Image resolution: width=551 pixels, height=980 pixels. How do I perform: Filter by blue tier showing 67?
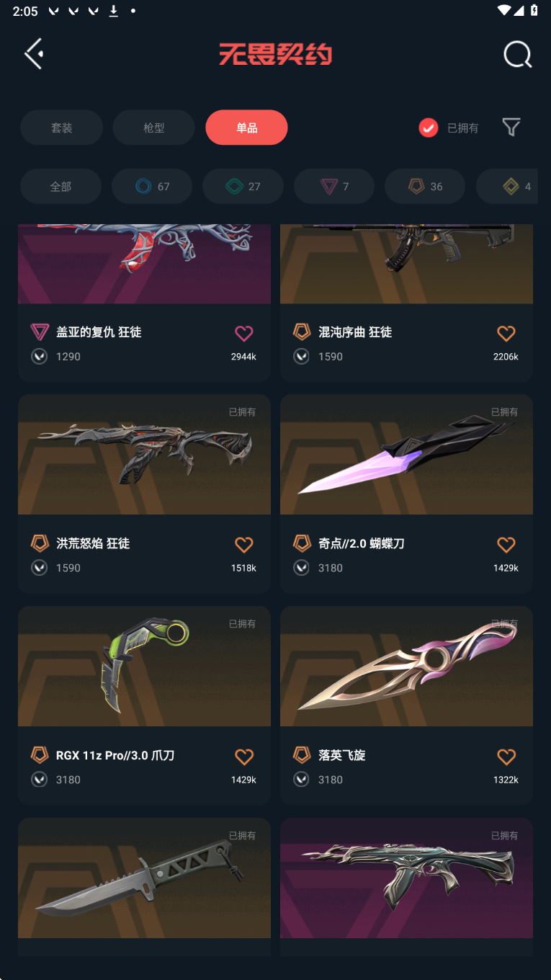pos(152,187)
